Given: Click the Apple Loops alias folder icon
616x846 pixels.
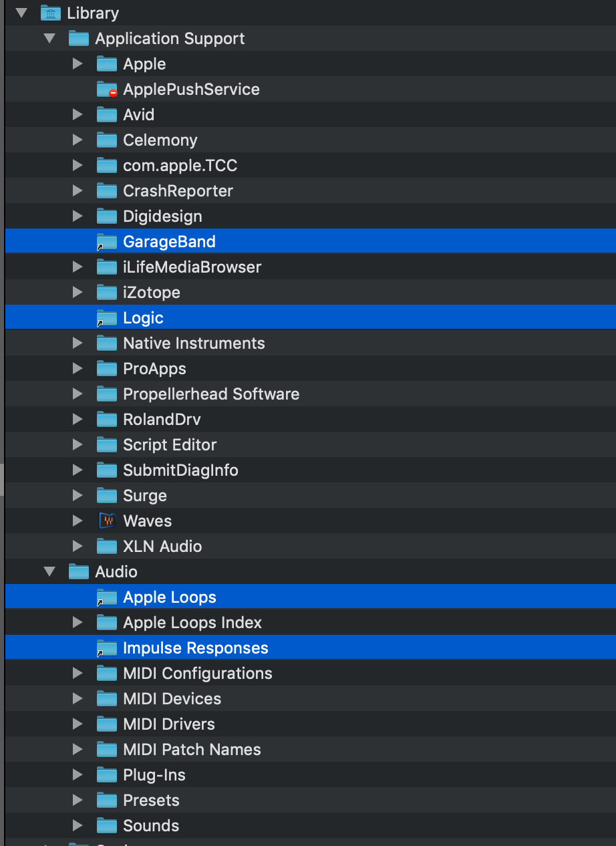Looking at the screenshot, I should [x=107, y=597].
